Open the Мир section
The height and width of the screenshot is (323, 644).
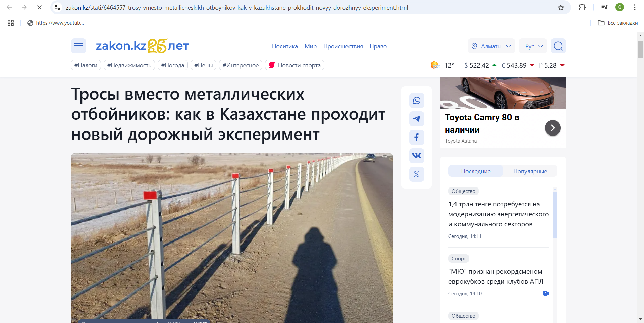click(x=311, y=46)
